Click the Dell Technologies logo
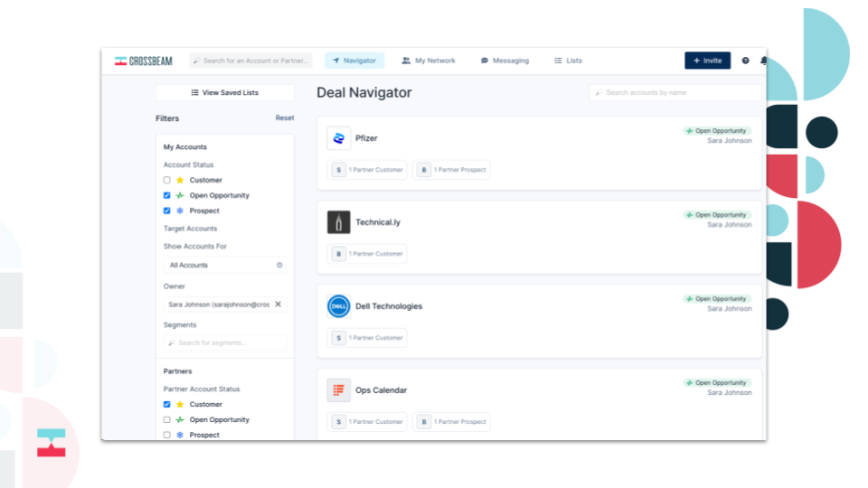 (x=339, y=306)
